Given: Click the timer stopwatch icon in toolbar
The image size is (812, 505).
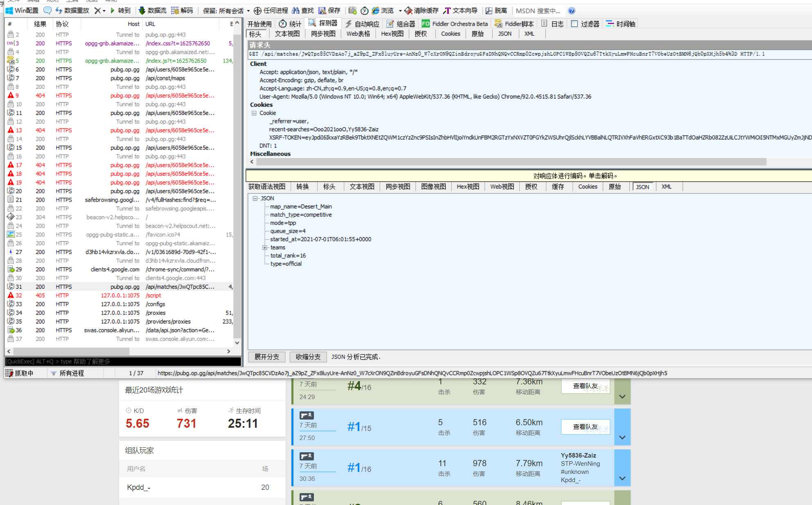Looking at the screenshot, I should [x=364, y=11].
